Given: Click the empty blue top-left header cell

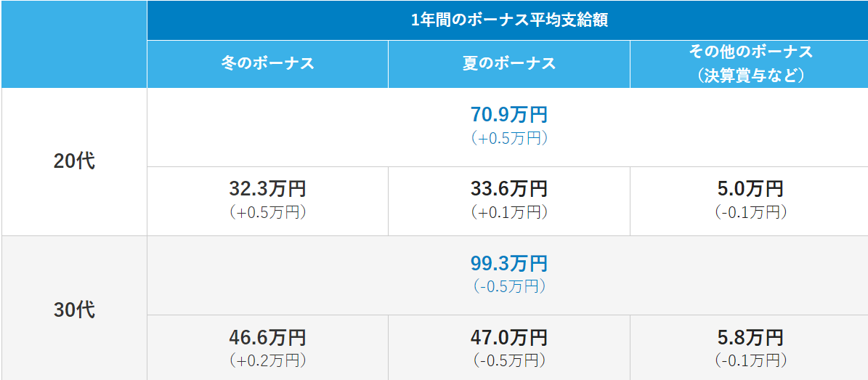Looking at the screenshot, I should [x=74, y=44].
